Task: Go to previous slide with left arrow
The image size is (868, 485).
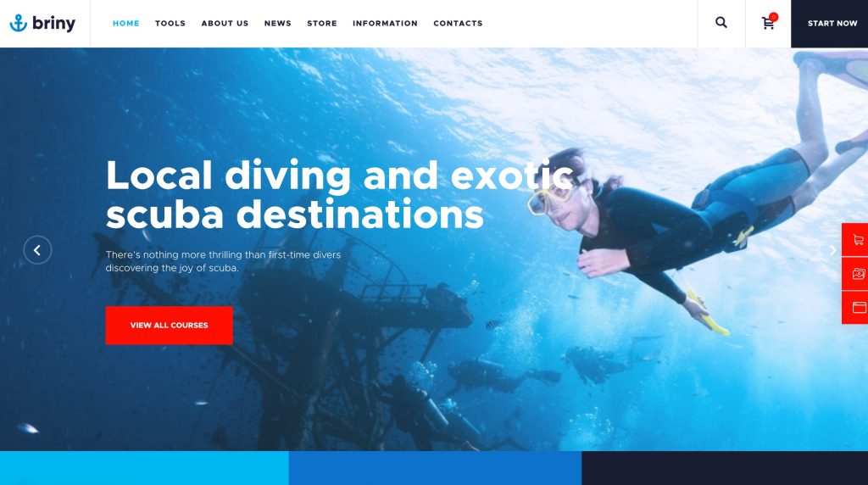Action: click(x=37, y=250)
